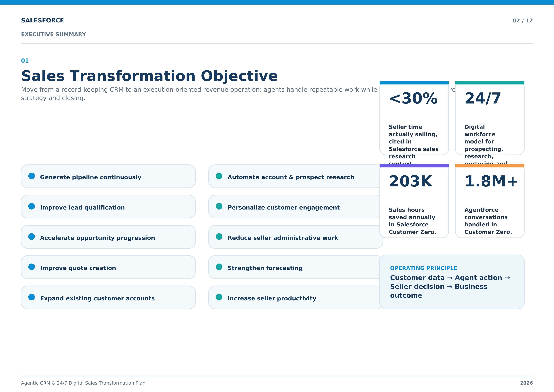This screenshot has height=392, width=554.
Task: Select the Reduce seller administrative work text
Action: [x=283, y=238]
